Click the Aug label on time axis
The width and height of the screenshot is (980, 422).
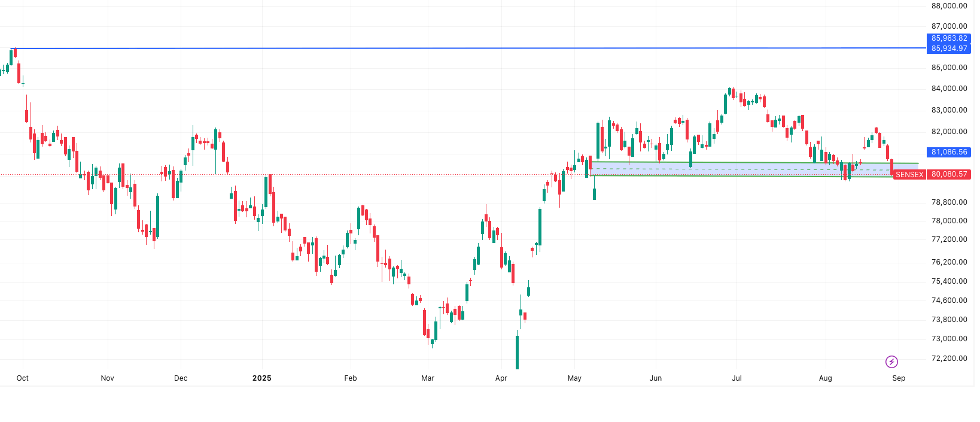click(826, 378)
